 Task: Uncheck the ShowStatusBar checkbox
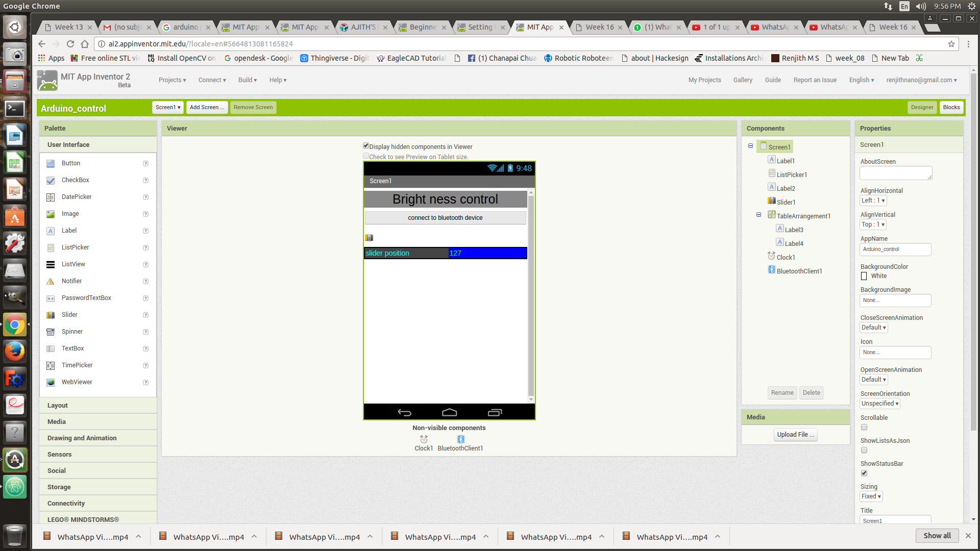(x=864, y=473)
